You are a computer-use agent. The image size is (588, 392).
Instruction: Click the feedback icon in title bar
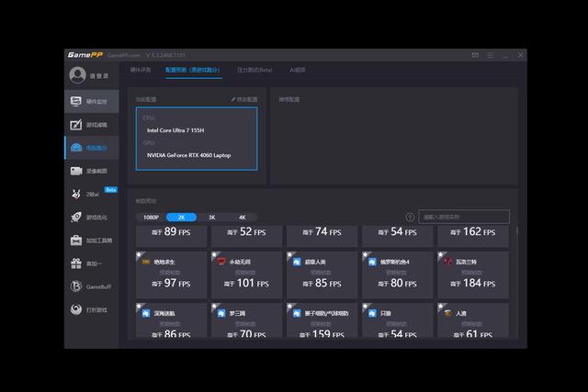(x=475, y=55)
